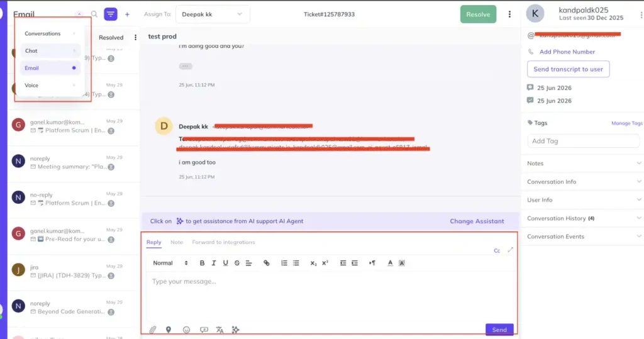
Task: Toggle superscript formatting
Action: click(325, 263)
